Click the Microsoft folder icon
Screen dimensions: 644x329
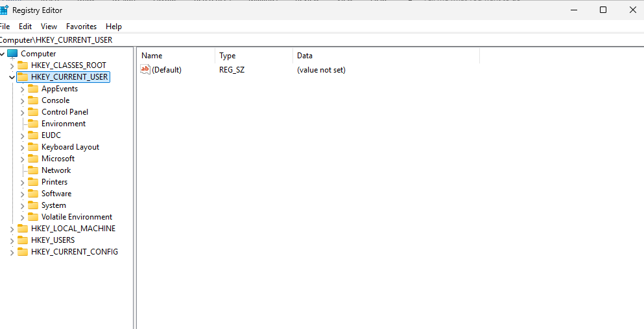(33, 159)
